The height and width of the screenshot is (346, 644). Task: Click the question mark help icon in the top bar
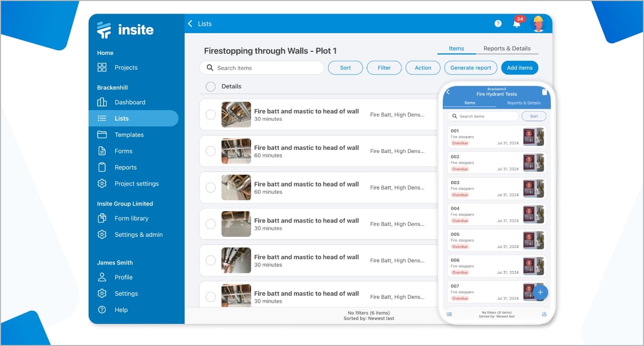[x=498, y=24]
